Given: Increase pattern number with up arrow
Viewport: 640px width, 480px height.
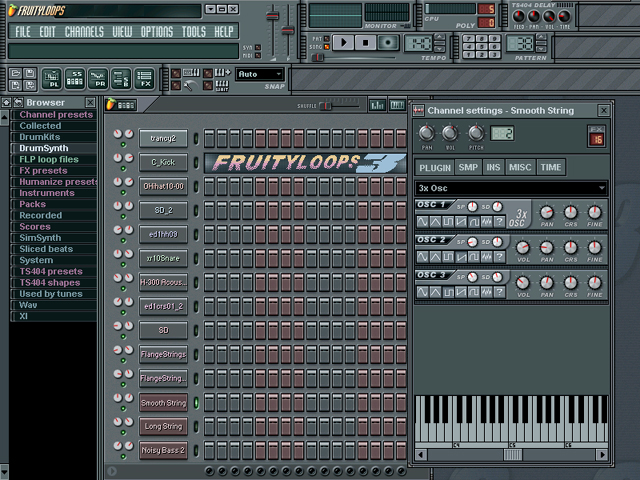Looking at the screenshot, I should [541, 37].
